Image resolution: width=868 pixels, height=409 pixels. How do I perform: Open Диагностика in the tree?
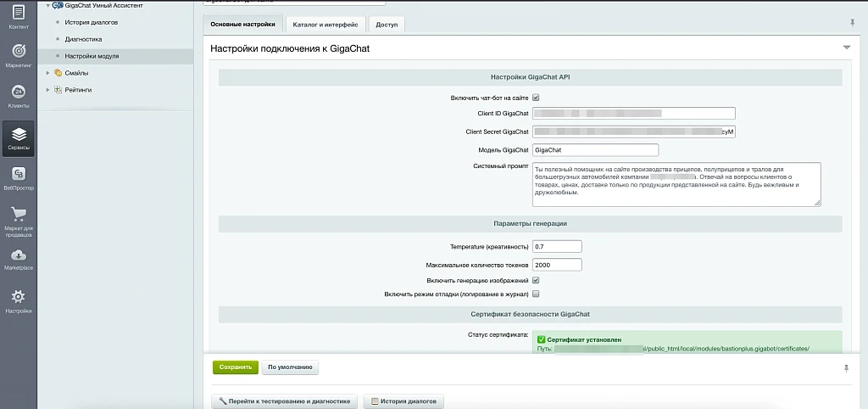[x=83, y=39]
